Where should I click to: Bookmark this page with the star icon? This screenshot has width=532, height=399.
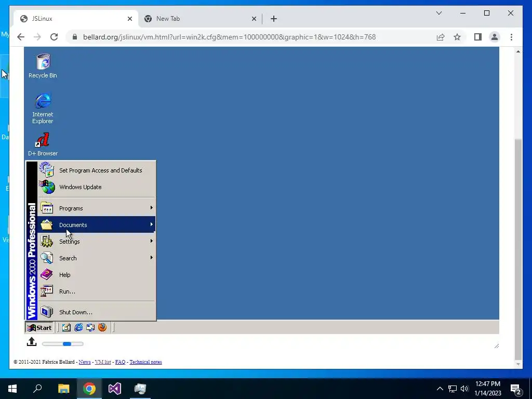pos(457,37)
